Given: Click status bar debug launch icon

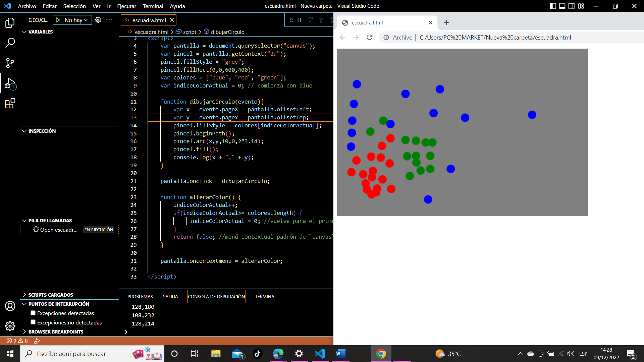Looking at the screenshot, I should [37, 341].
